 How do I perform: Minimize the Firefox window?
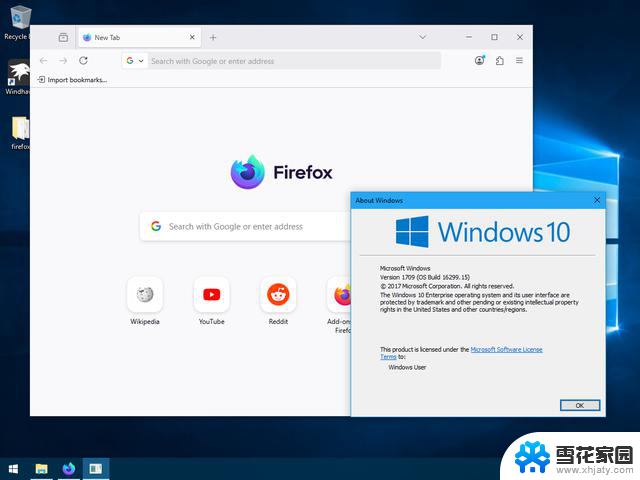[x=469, y=37]
